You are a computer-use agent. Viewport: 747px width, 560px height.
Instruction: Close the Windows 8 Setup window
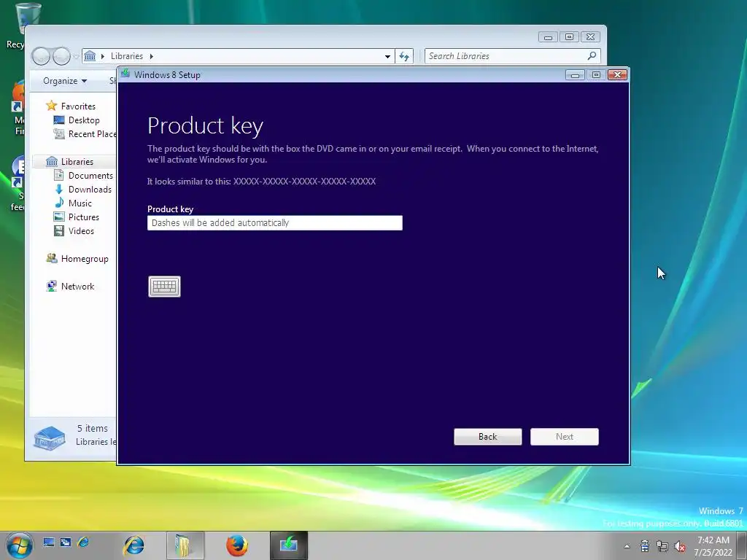[x=617, y=75]
